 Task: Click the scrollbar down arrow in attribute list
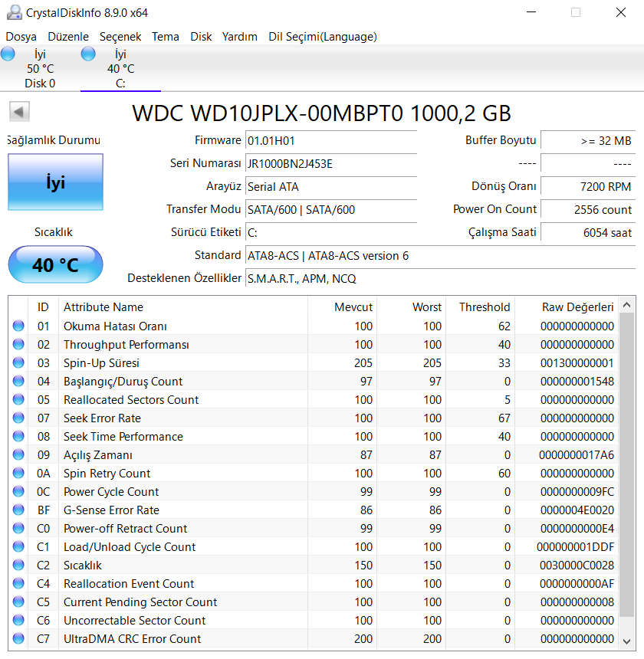[x=627, y=641]
